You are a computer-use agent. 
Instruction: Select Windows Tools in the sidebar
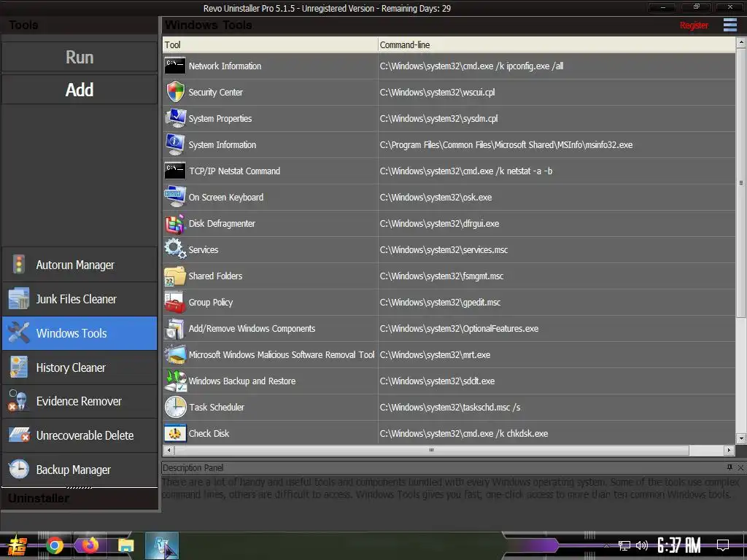click(x=80, y=333)
